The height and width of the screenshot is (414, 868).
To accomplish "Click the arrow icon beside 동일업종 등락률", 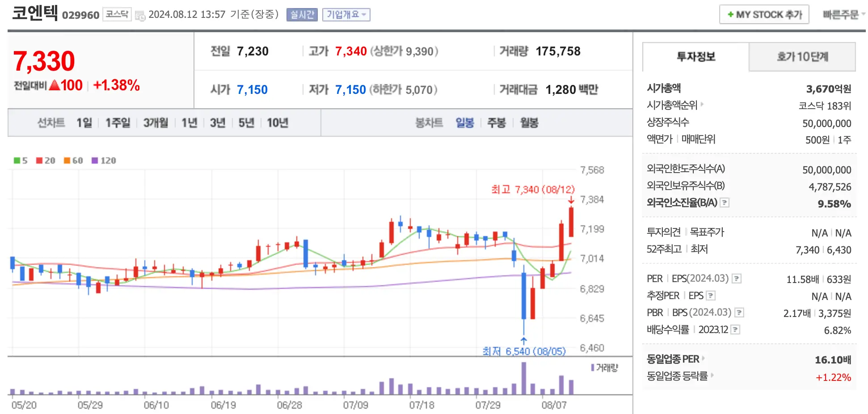I will pos(712,376).
